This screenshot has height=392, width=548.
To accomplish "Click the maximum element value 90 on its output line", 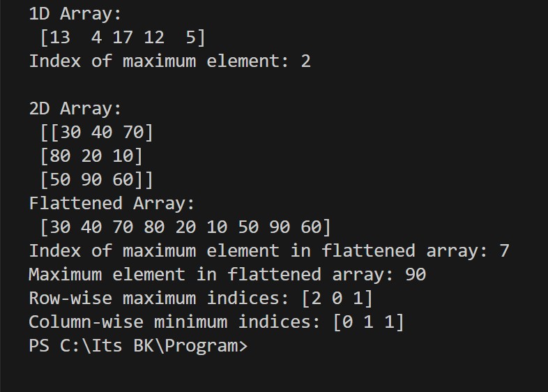I will (416, 274).
